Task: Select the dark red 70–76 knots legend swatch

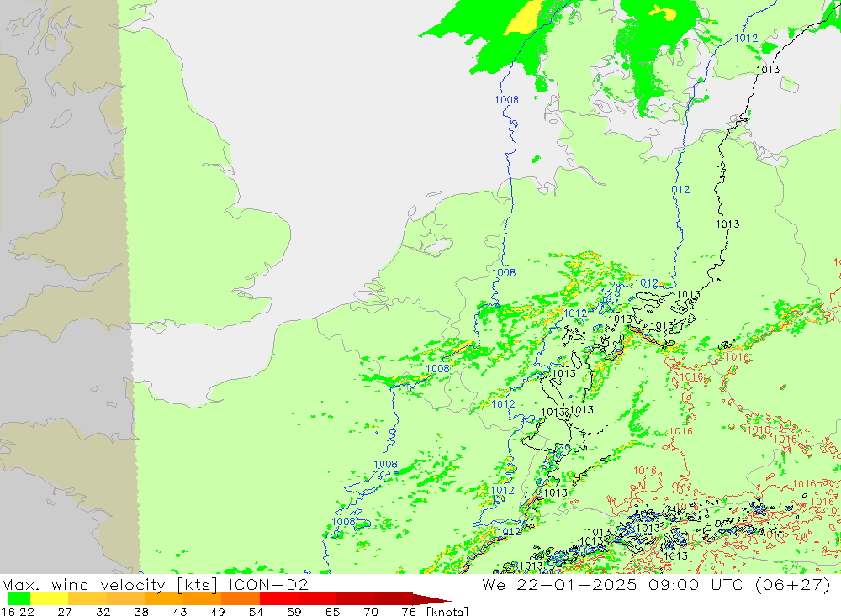Action: (x=393, y=599)
